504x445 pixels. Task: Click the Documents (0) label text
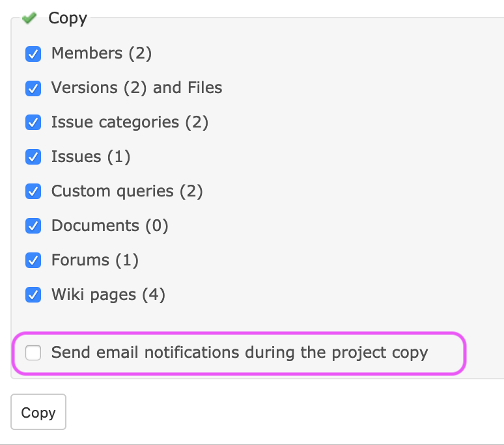coord(109,226)
